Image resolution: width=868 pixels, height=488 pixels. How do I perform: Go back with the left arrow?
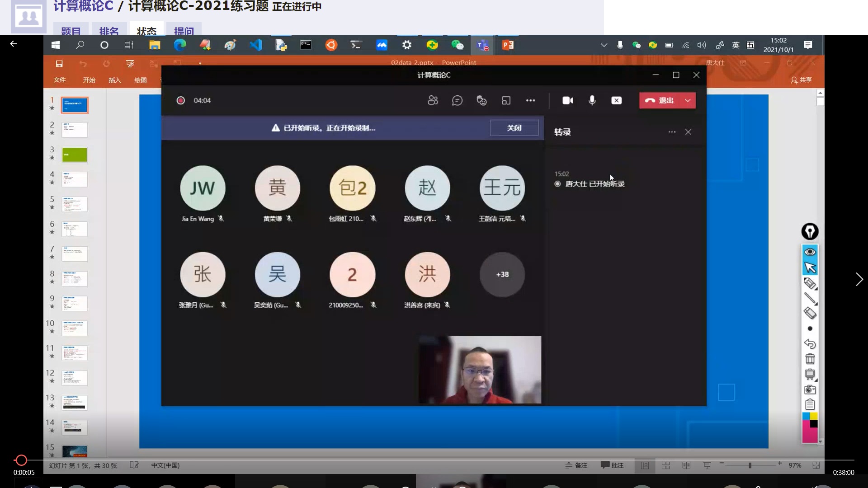click(x=14, y=44)
